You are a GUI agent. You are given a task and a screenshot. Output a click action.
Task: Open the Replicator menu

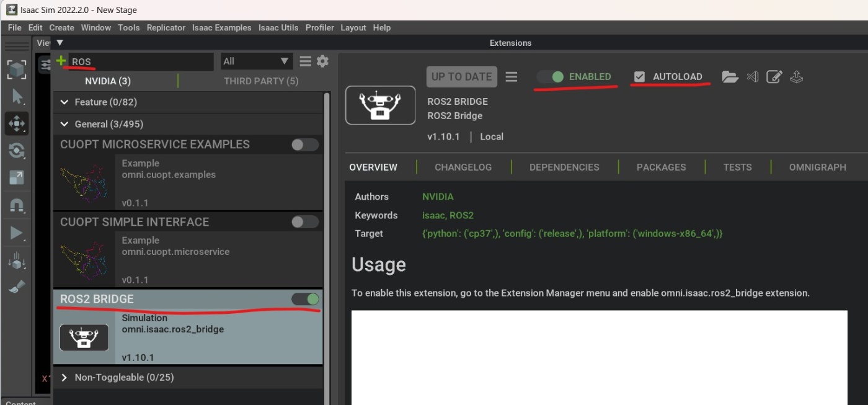pos(166,28)
